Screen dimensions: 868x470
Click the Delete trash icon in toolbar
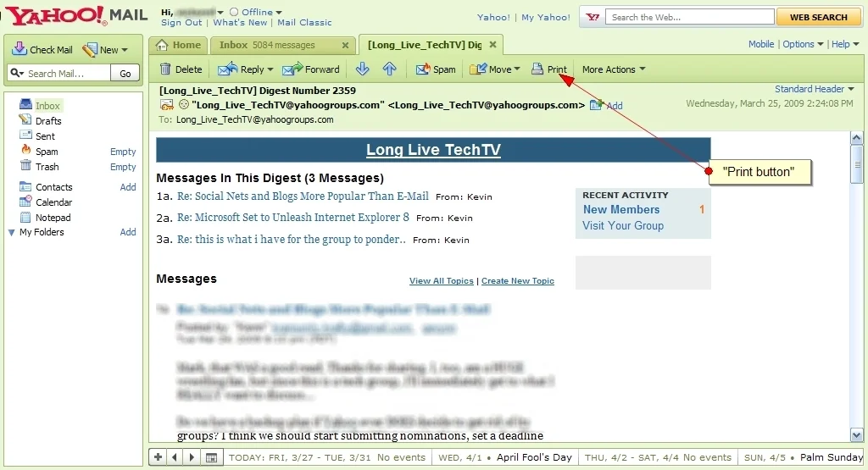[x=165, y=69]
